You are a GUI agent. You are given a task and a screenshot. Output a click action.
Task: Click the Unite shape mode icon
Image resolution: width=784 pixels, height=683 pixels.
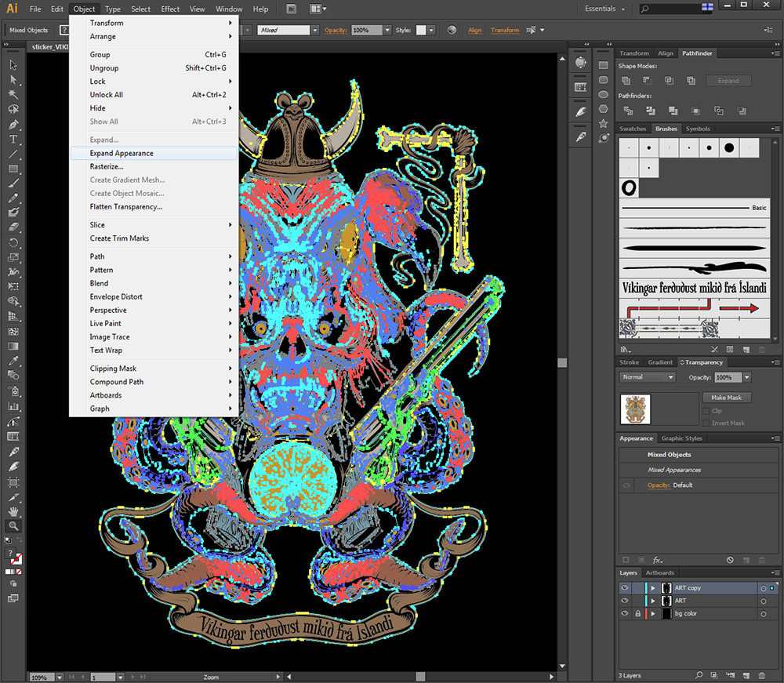coord(626,81)
